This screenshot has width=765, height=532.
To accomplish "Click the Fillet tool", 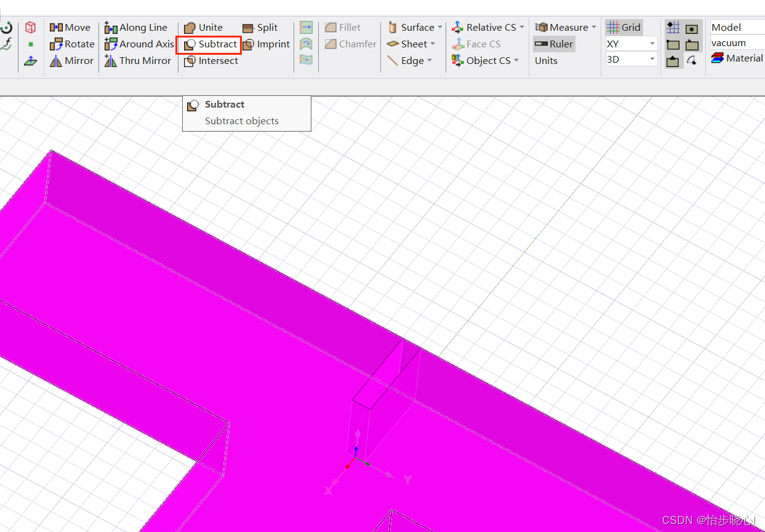I will pos(343,28).
